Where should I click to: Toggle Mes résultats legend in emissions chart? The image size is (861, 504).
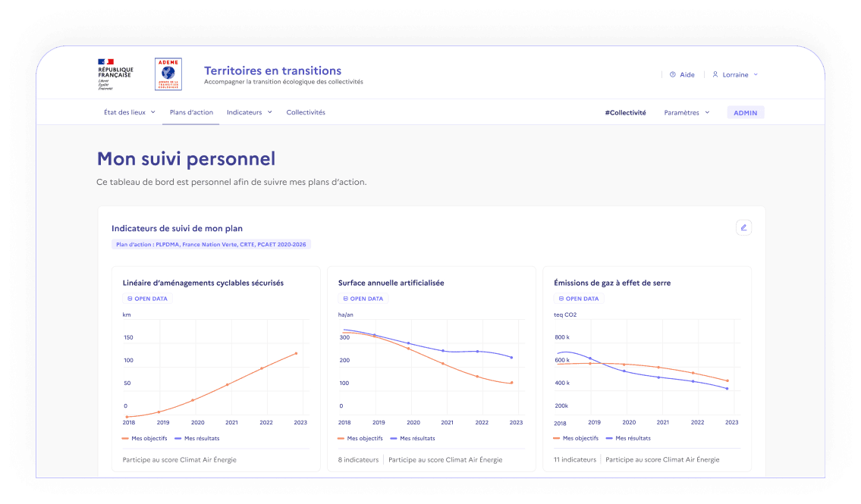[628, 438]
